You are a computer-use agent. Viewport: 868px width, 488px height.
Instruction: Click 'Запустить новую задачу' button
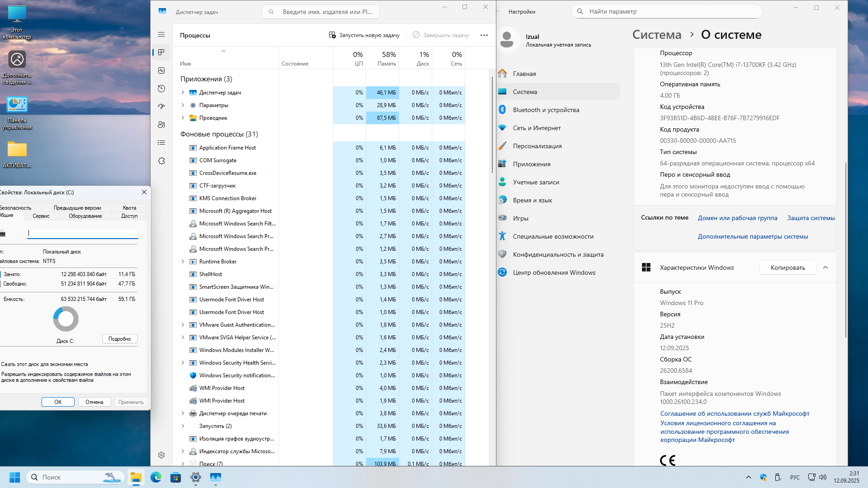(364, 35)
